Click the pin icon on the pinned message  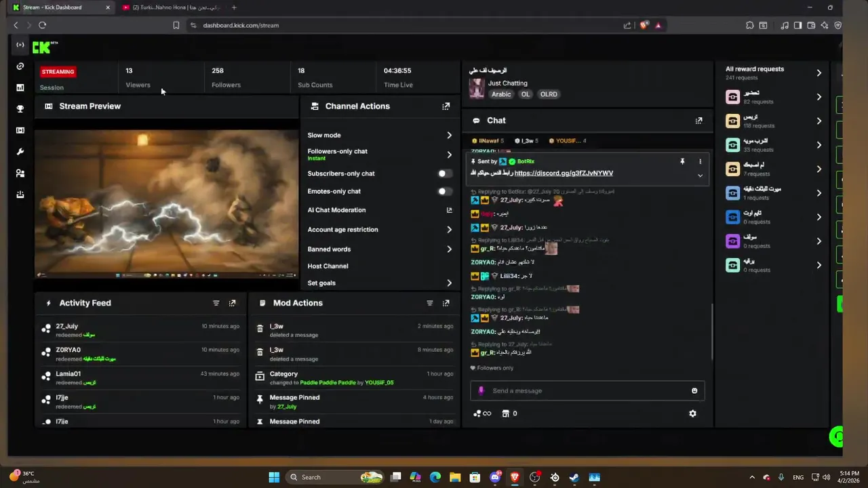pyautogui.click(x=682, y=162)
